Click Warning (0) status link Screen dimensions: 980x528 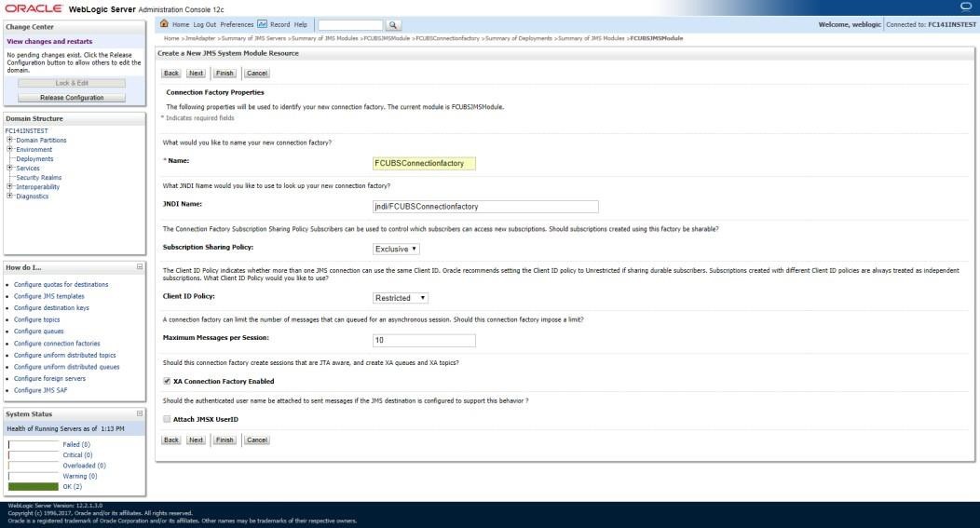pyautogui.click(x=80, y=476)
